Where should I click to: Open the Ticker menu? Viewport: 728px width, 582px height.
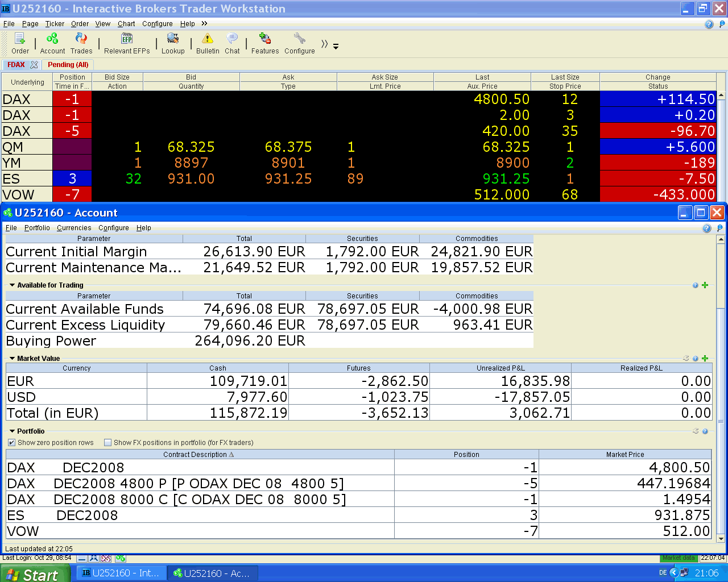pyautogui.click(x=55, y=24)
